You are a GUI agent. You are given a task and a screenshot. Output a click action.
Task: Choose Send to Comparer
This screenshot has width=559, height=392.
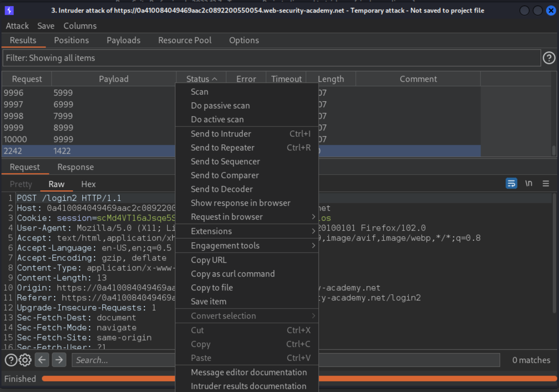click(247, 175)
